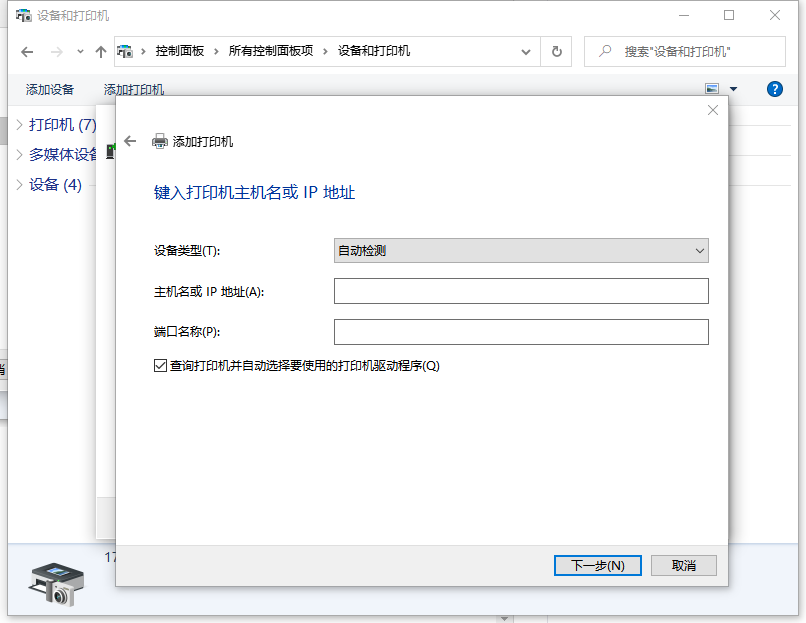Open the 设备类型 dropdown showing 自动检测
806x623 pixels.
tap(520, 251)
